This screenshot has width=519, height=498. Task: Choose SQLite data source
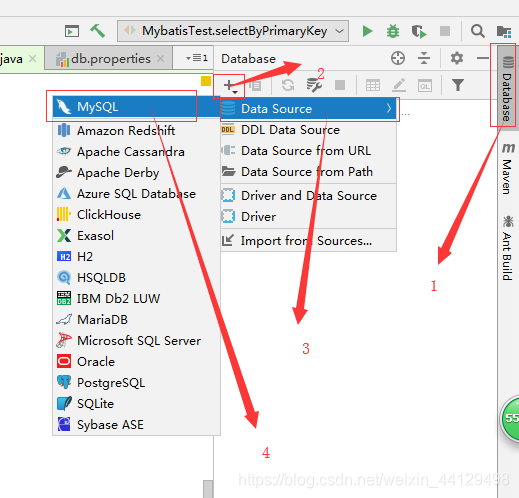(x=136, y=404)
